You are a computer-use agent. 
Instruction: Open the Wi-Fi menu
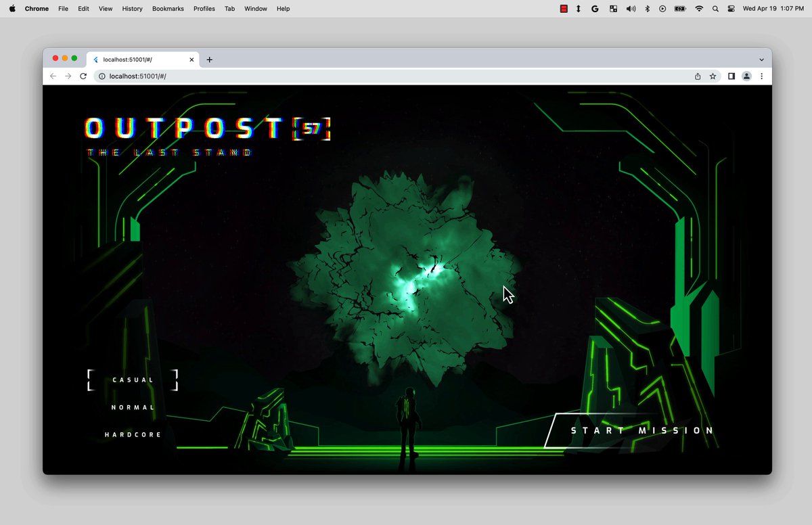point(699,9)
